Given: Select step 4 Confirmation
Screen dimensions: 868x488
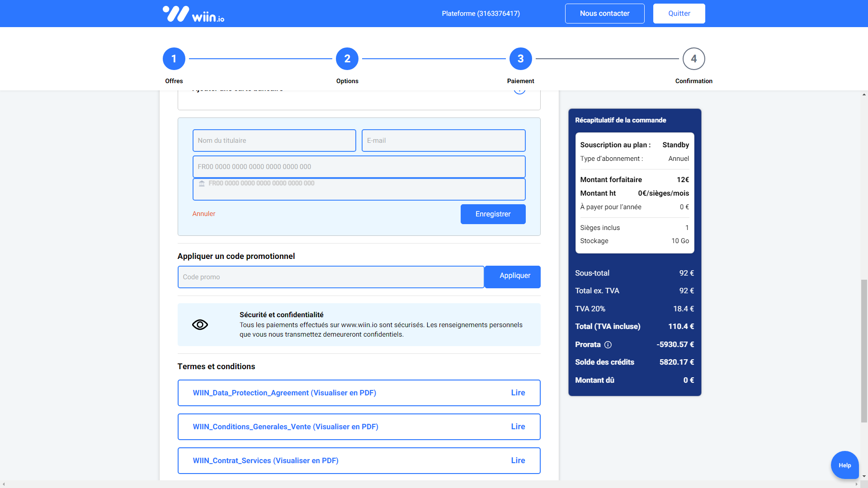Looking at the screenshot, I should (x=694, y=59).
